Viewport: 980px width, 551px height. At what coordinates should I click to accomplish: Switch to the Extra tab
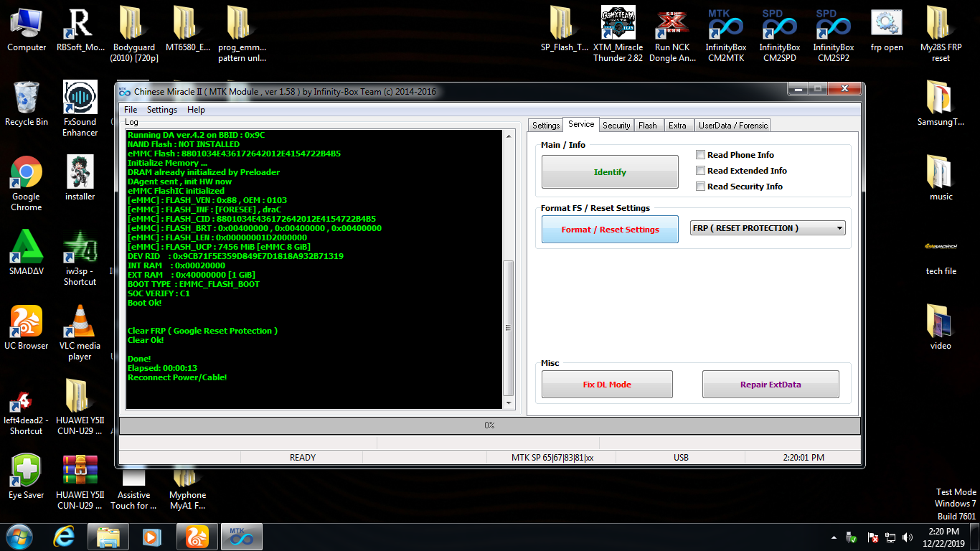click(x=677, y=126)
